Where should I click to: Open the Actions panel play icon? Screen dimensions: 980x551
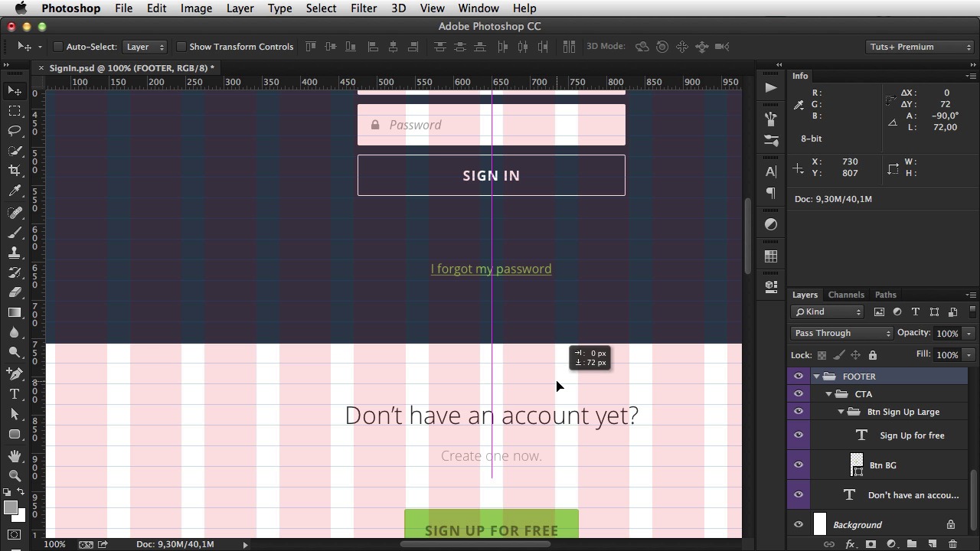click(771, 87)
